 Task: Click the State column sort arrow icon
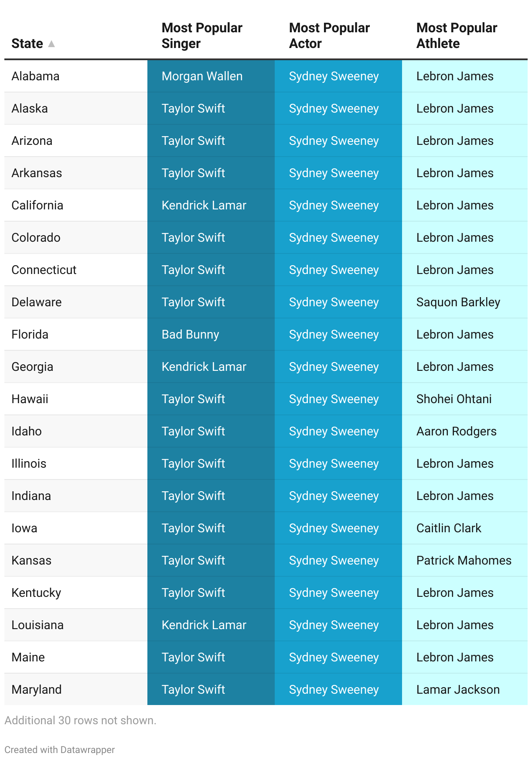coord(51,44)
